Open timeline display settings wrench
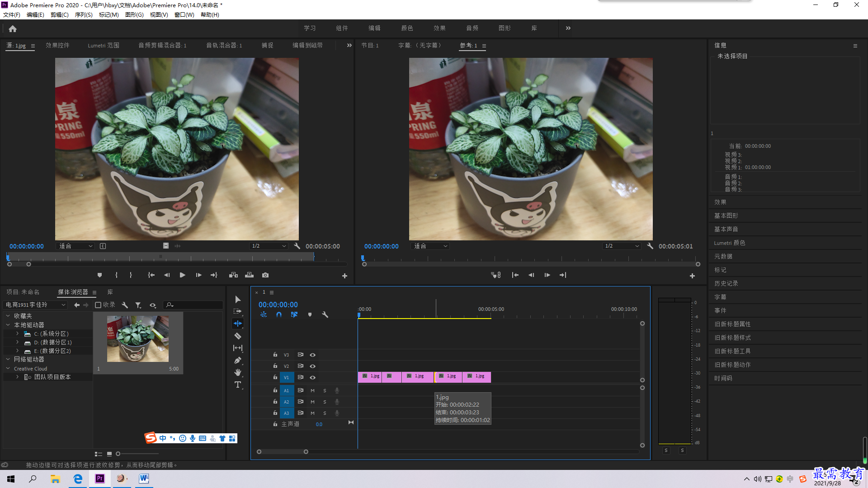 pos(325,314)
